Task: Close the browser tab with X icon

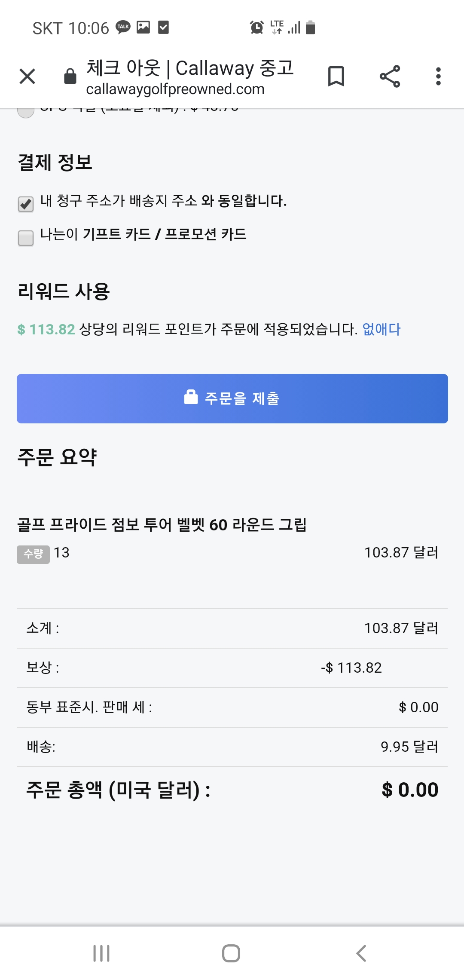Action: click(x=27, y=77)
